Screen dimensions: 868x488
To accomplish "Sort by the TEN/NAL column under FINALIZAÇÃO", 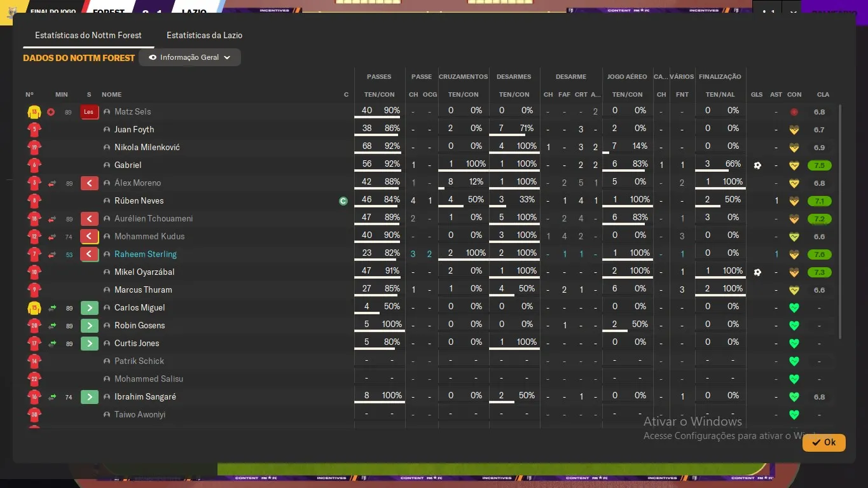I will pos(720,95).
